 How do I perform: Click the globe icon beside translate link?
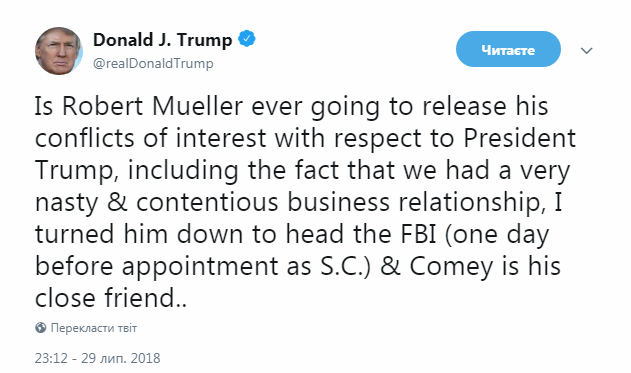click(41, 328)
